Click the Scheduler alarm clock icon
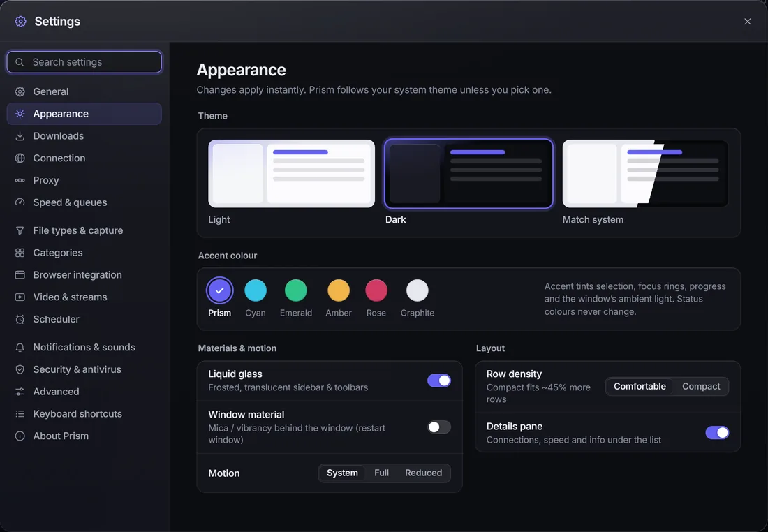Viewport: 768px width, 532px height. click(x=20, y=319)
